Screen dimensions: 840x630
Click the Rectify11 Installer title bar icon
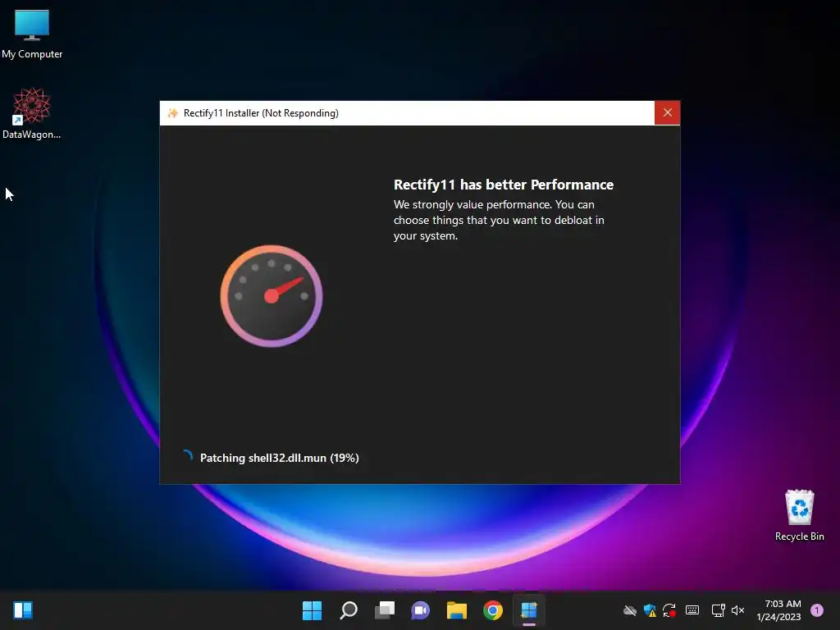(172, 113)
